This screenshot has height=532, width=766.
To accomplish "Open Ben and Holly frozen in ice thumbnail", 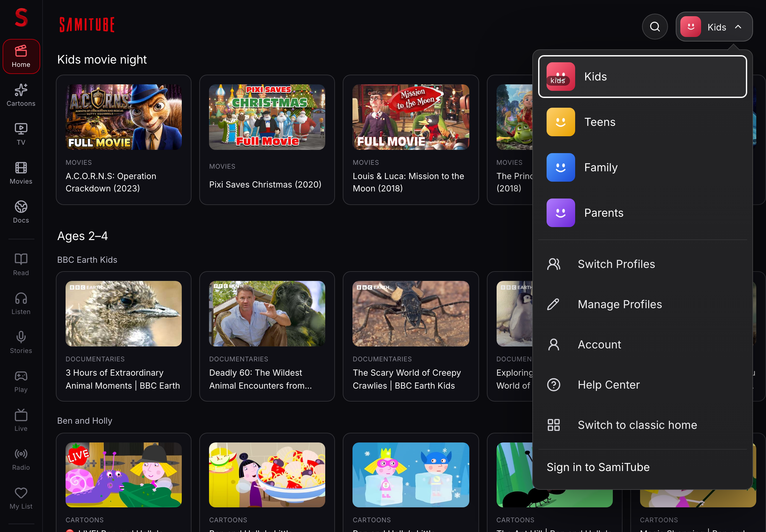I will [411, 475].
